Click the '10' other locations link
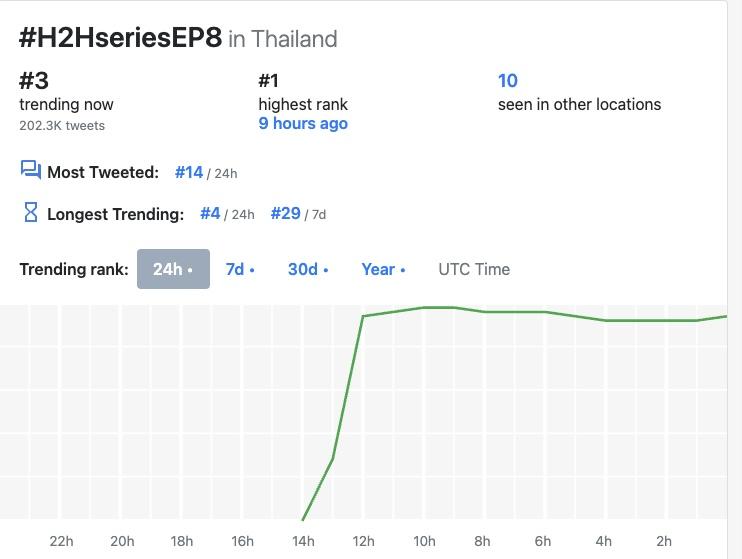This screenshot has height=559, width=742. [x=508, y=81]
